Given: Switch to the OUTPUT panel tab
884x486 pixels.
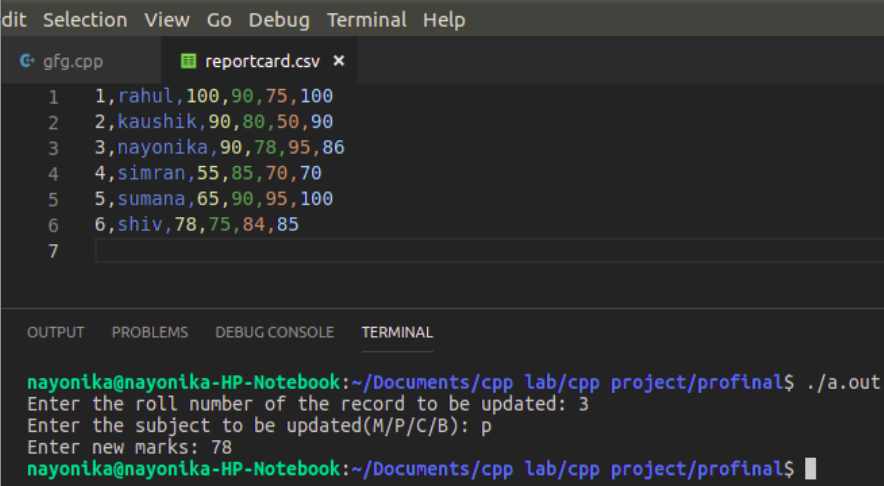Looking at the screenshot, I should point(56,333).
